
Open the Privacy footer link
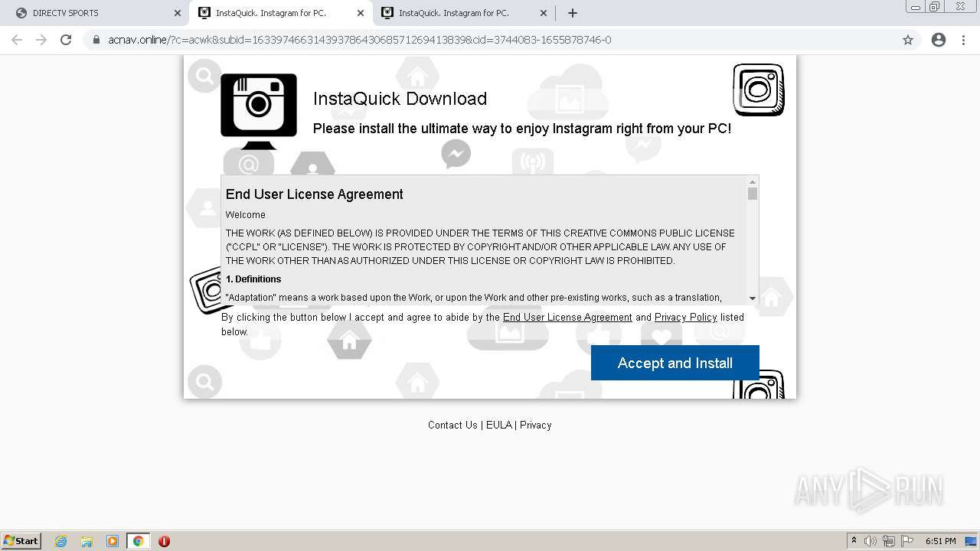[x=535, y=425]
